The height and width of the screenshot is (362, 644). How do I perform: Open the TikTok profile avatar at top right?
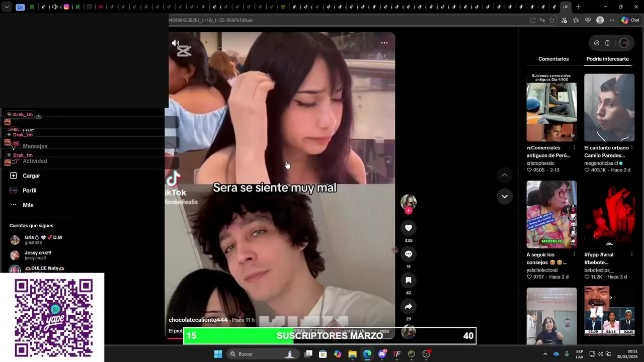624,43
